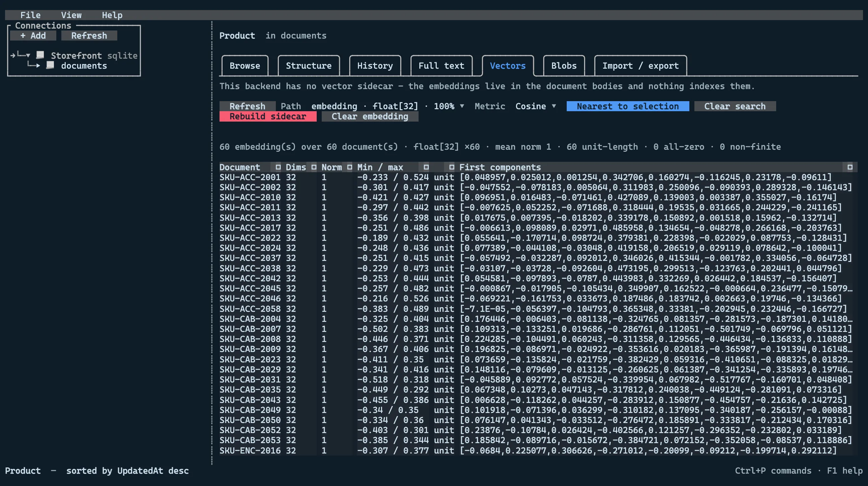Select row SKU-CAB-2043
This screenshot has width=868, height=486.
point(538,400)
